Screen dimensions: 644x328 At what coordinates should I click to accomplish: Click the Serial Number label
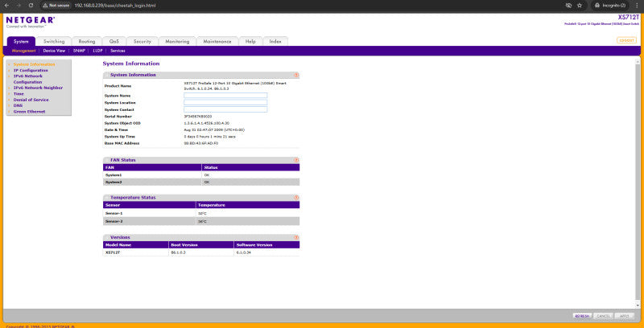[x=118, y=117]
